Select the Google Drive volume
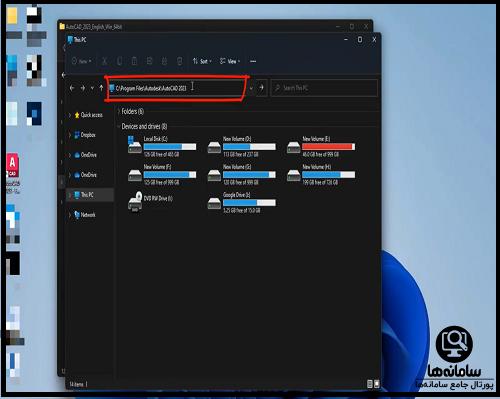Image resolution: width=500 pixels, height=399 pixels. (241, 203)
